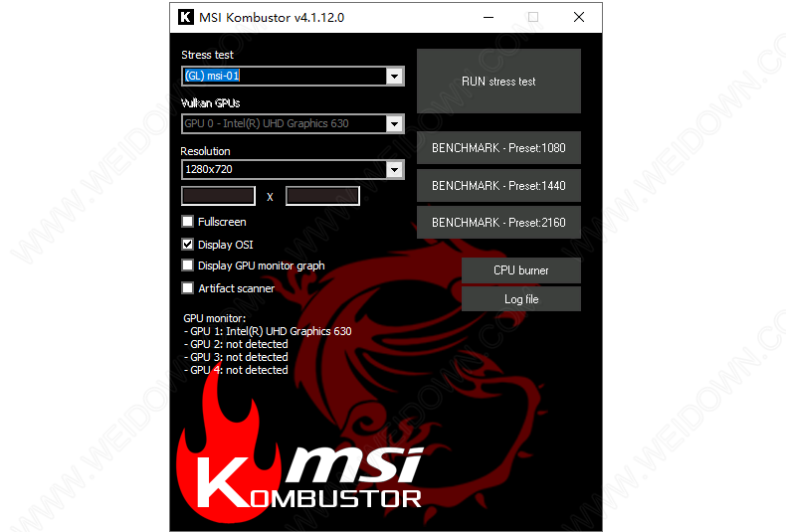This screenshot has height=532, width=786.
Task: Click the 'Resolution' label
Action: [205, 151]
